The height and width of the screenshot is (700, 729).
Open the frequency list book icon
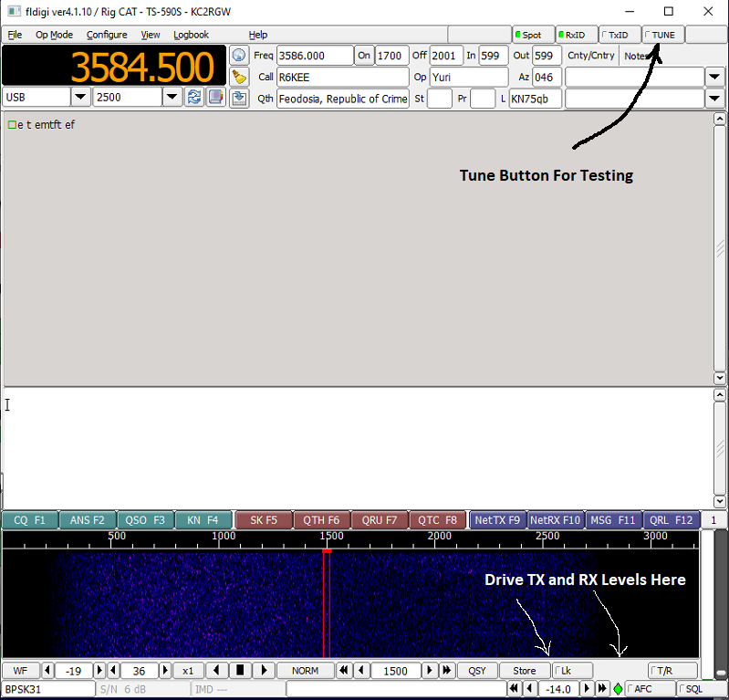click(x=215, y=98)
